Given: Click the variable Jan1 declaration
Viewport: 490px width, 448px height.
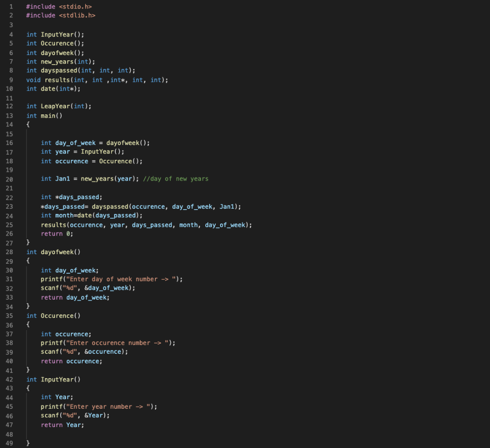Looking at the screenshot, I should tap(60, 179).
